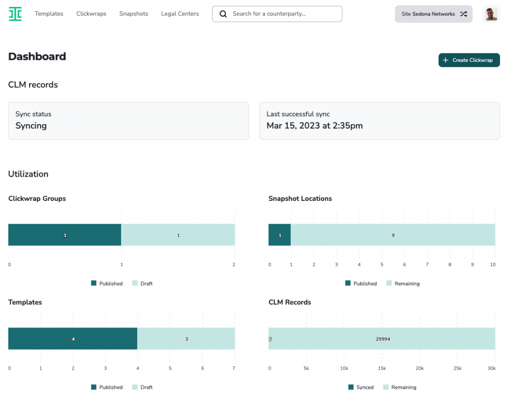This screenshot has width=507, height=420.
Task: Open the Templates menu
Action: 49,14
